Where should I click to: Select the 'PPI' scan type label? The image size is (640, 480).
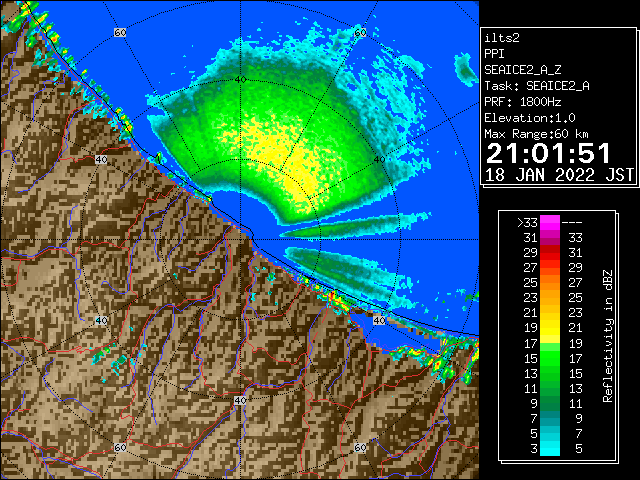(494, 54)
